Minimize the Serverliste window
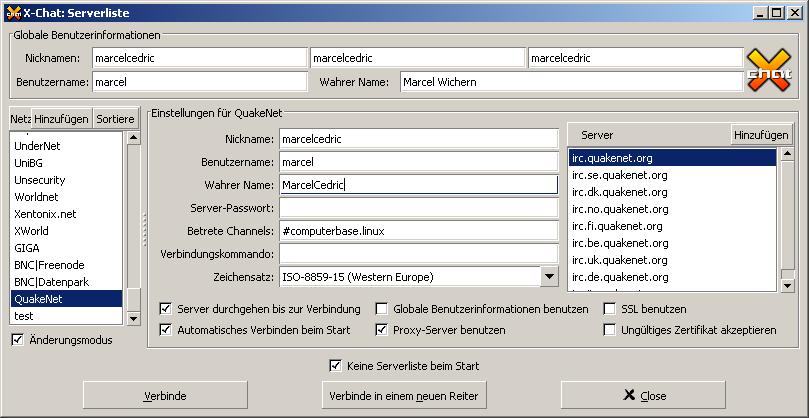Image resolution: width=809 pixels, height=418 pixels. point(761,13)
